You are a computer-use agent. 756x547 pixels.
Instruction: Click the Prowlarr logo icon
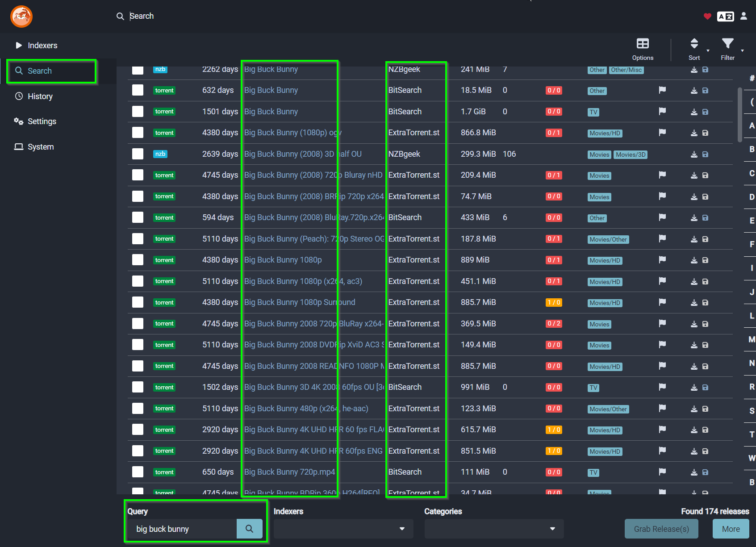click(21, 17)
